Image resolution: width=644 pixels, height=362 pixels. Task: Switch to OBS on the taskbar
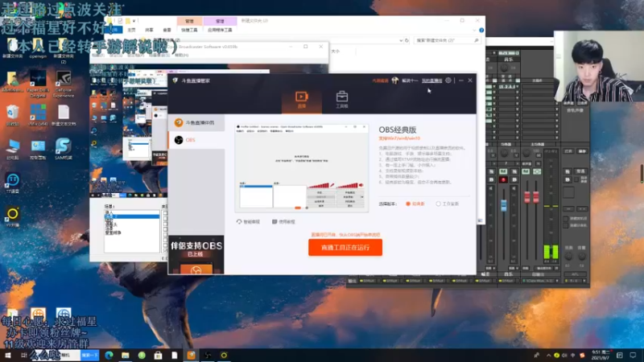tap(208, 355)
